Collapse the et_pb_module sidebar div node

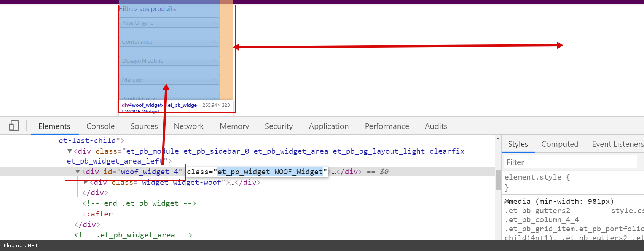pyautogui.click(x=70, y=151)
